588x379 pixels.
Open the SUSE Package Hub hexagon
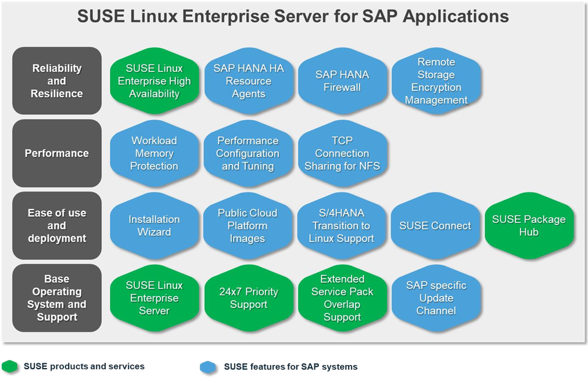click(529, 225)
